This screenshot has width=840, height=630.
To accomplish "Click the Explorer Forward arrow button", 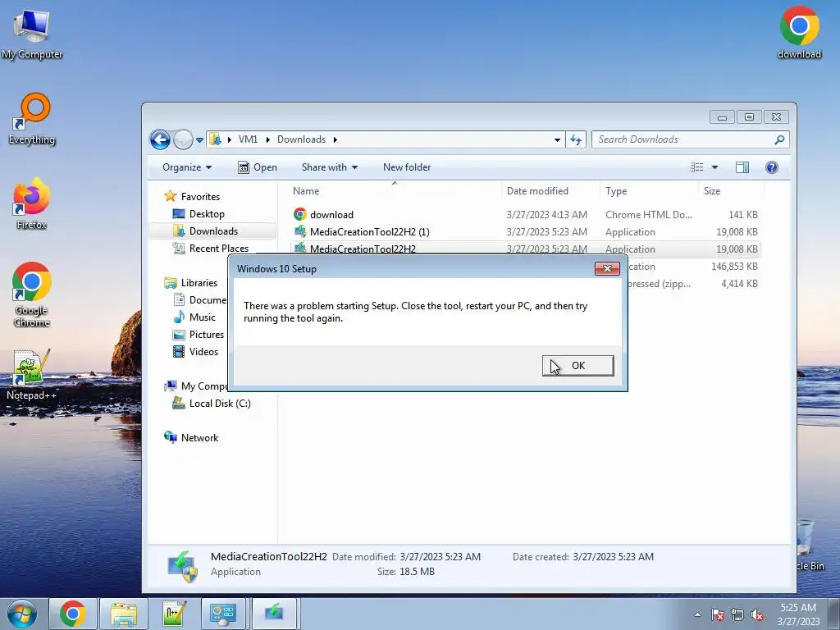I will pos(183,139).
